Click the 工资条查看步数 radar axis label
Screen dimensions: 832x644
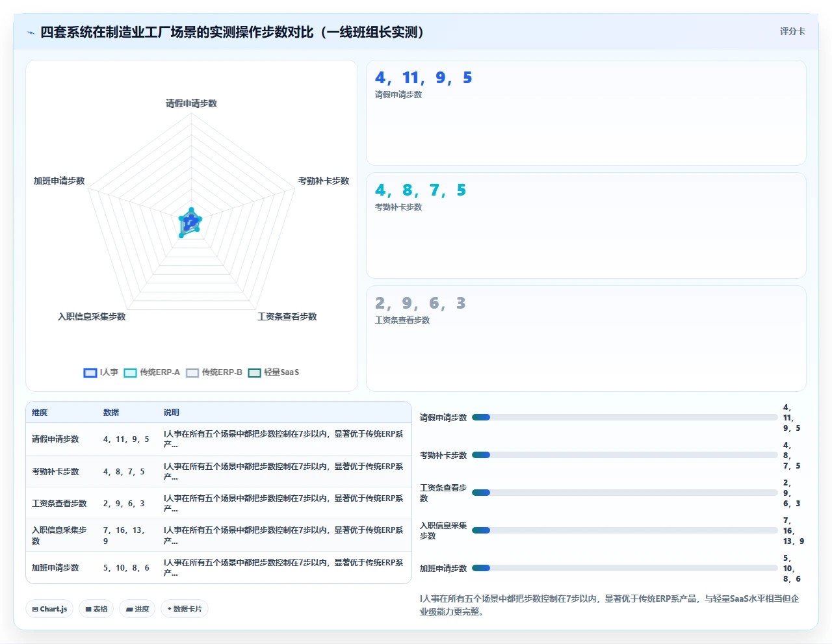coord(287,316)
